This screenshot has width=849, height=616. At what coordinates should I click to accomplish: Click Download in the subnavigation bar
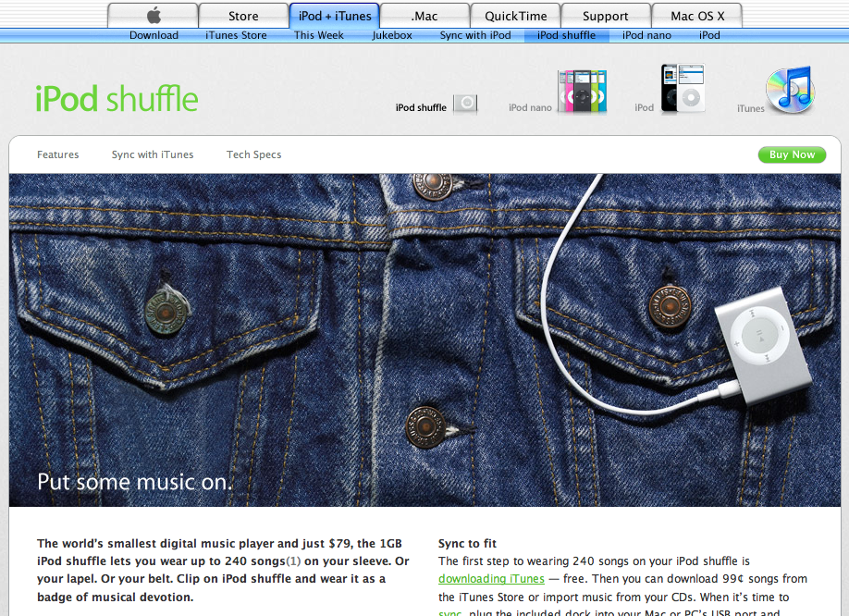pos(154,35)
